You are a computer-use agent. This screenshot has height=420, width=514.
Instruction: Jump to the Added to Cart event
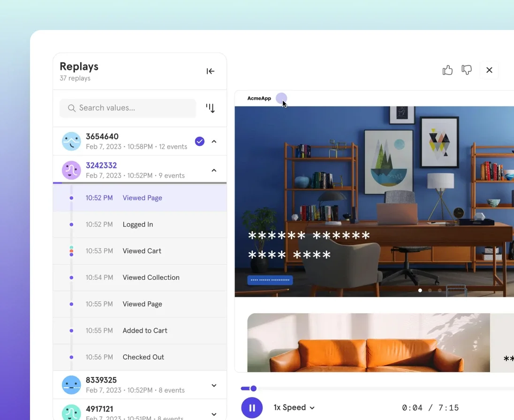pyautogui.click(x=140, y=330)
